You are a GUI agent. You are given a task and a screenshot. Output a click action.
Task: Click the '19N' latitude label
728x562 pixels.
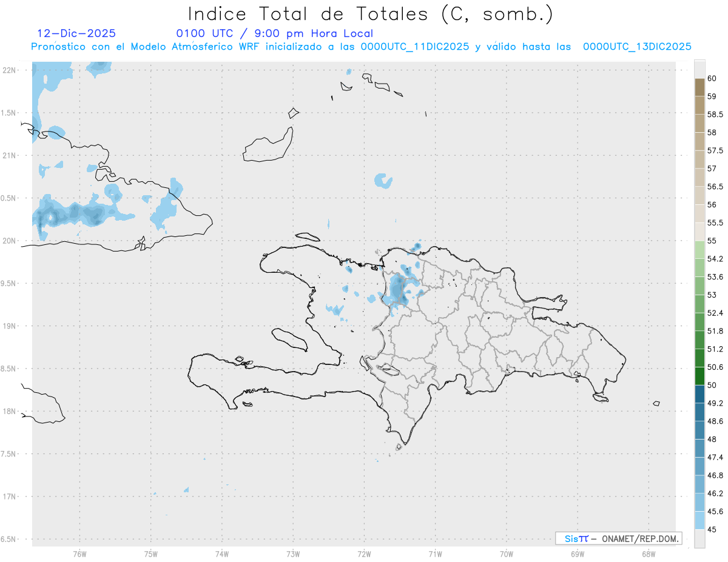[x=8, y=326]
